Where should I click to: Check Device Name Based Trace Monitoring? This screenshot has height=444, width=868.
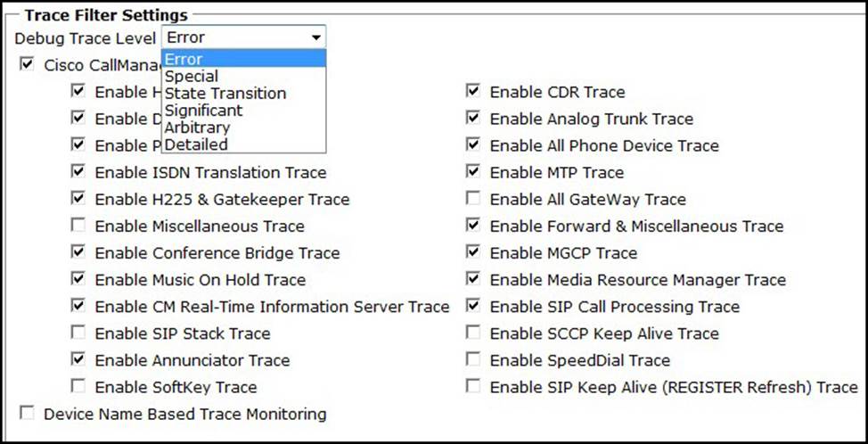(28, 414)
